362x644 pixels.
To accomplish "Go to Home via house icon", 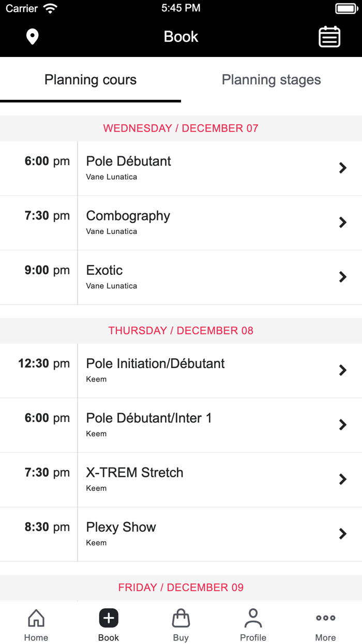I will point(36,618).
